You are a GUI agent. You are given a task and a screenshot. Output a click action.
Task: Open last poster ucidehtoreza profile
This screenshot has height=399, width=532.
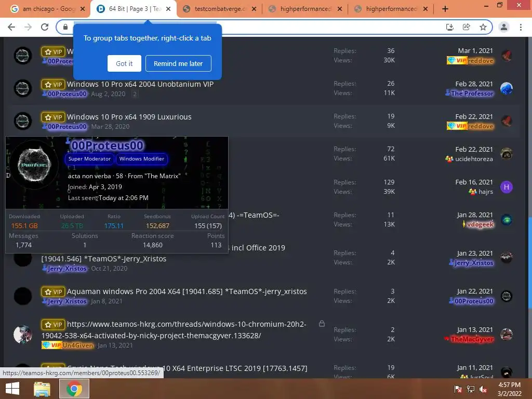[x=474, y=159]
